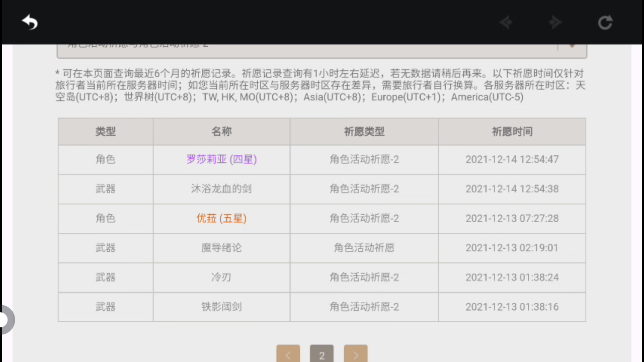Viewport: 644px width, 362px height.
Task: Go to next page of wish records
Action: pos(356,354)
